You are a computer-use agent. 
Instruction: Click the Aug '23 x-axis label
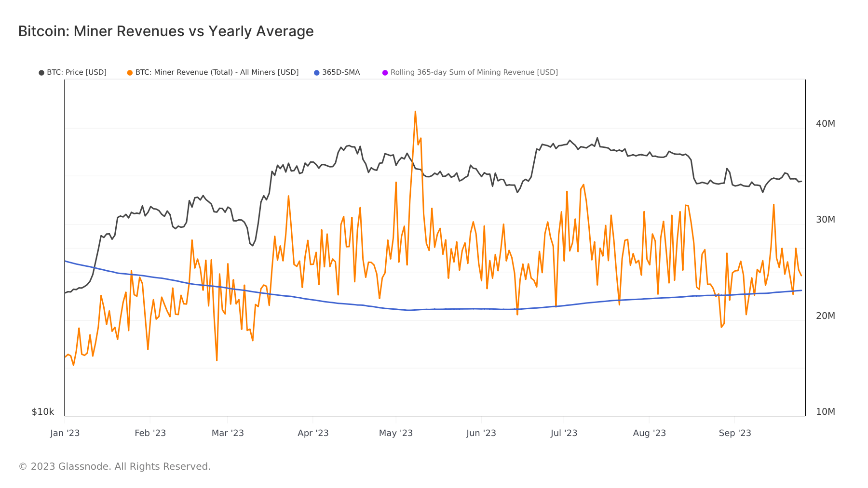pyautogui.click(x=649, y=433)
